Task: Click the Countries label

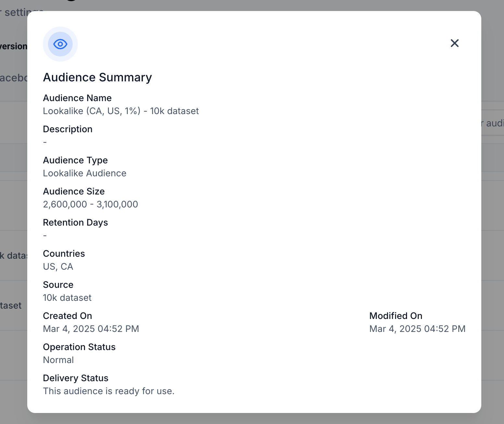Action: [x=64, y=253]
